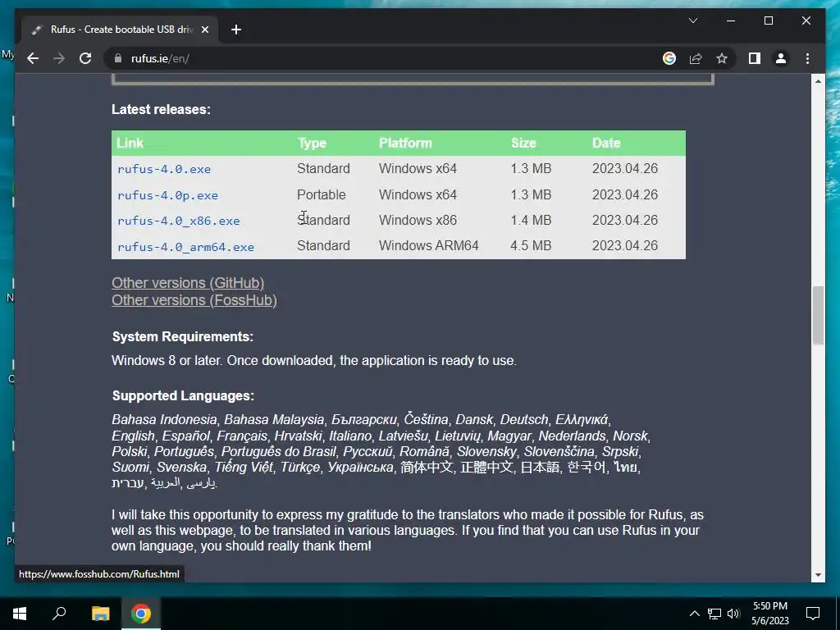Image resolution: width=840 pixels, height=630 pixels.
Task: Click the browser forward arrow
Action: (x=59, y=58)
